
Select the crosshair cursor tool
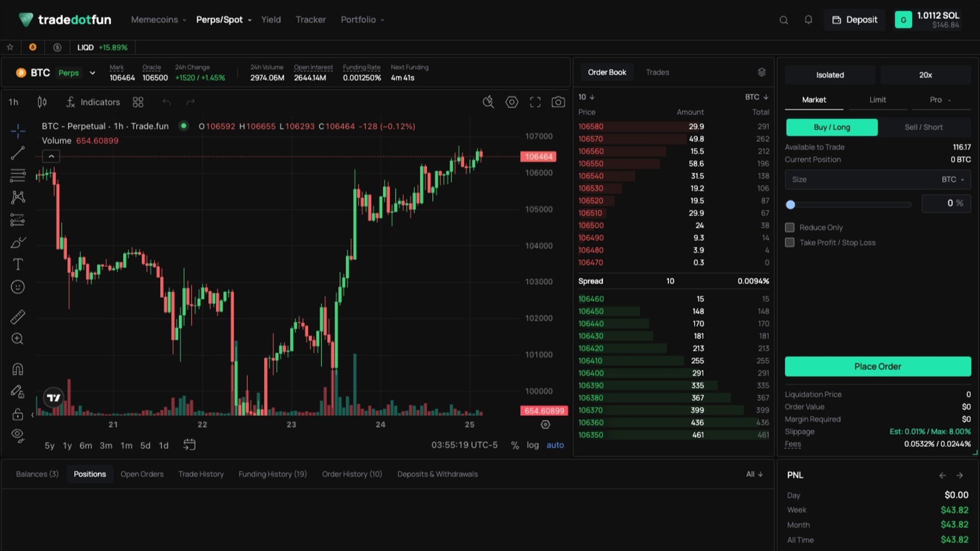click(18, 131)
